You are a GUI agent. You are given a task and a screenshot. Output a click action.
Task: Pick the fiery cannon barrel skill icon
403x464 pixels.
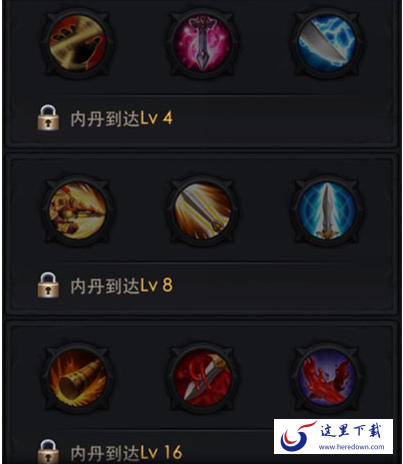77,378
